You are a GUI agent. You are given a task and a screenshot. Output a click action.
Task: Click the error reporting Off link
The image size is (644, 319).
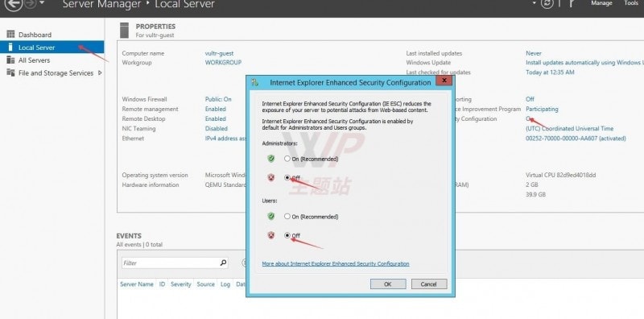point(530,99)
